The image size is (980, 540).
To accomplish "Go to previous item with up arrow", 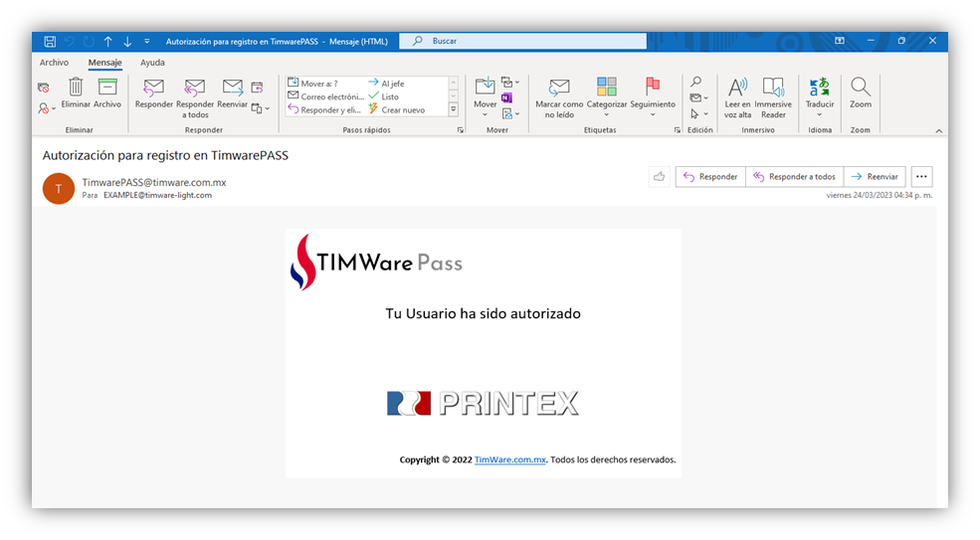I will (108, 41).
